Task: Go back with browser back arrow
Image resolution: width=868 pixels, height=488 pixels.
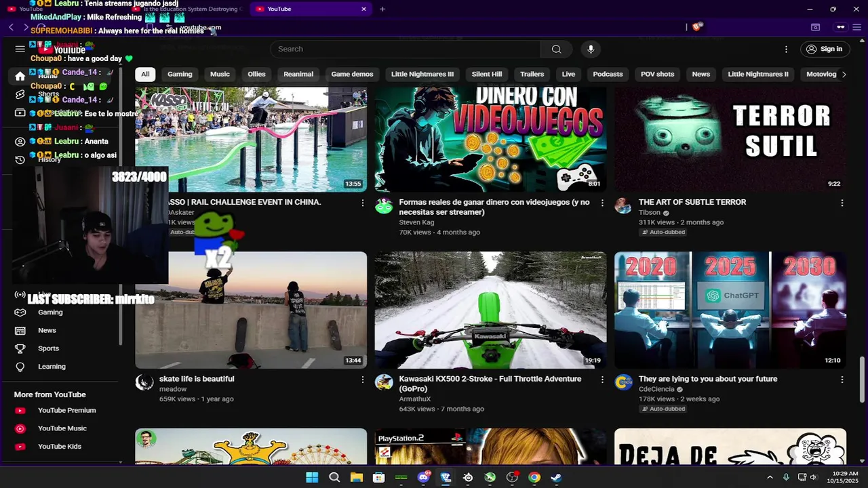Action: tap(11, 27)
